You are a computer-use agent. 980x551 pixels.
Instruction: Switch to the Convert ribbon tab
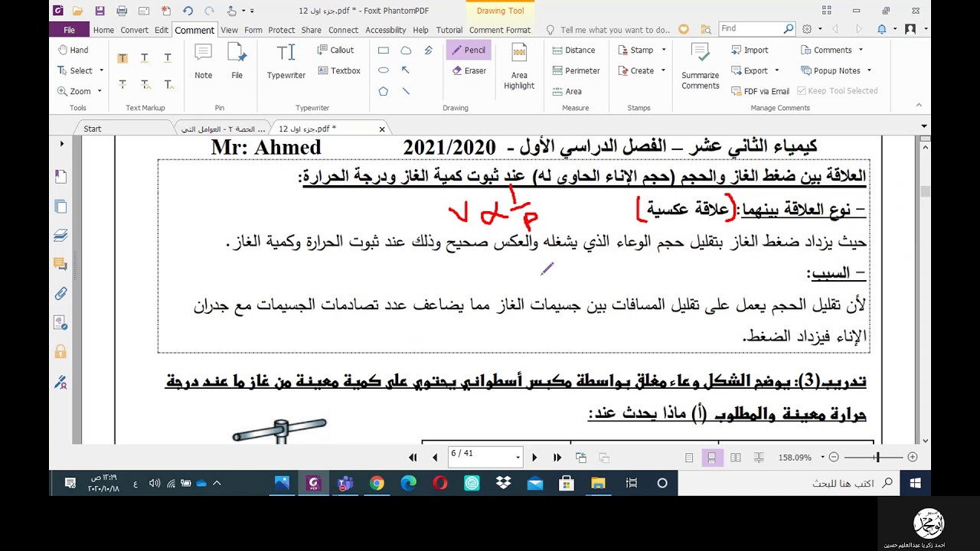point(135,30)
